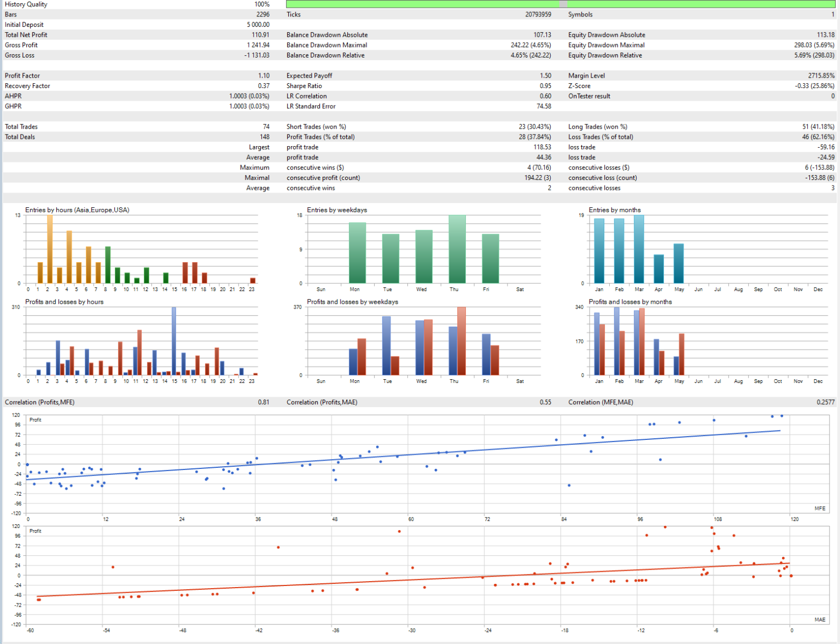This screenshot has height=644, width=840.
Task: Click the tallest orange bar at hour 2
Action: pos(50,249)
